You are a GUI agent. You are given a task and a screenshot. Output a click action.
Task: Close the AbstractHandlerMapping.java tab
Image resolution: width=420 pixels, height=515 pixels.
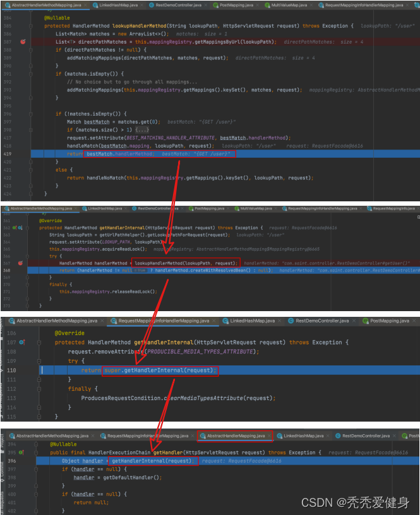click(x=269, y=436)
